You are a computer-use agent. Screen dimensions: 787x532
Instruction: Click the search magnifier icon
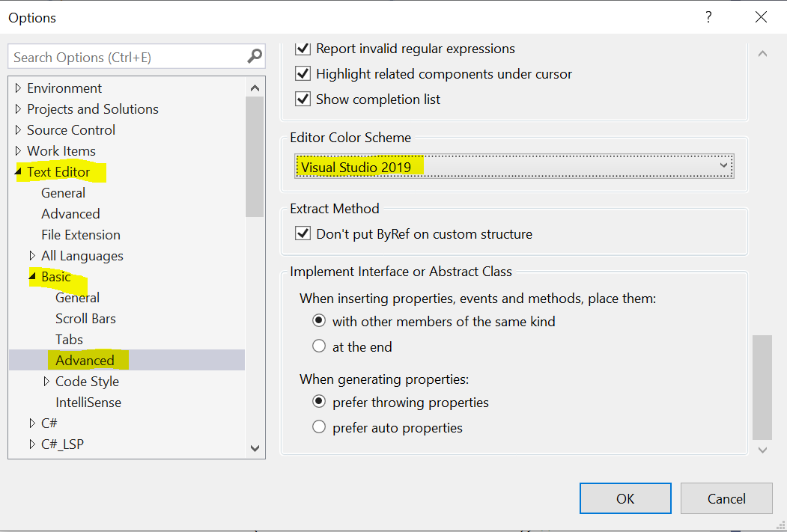click(255, 56)
